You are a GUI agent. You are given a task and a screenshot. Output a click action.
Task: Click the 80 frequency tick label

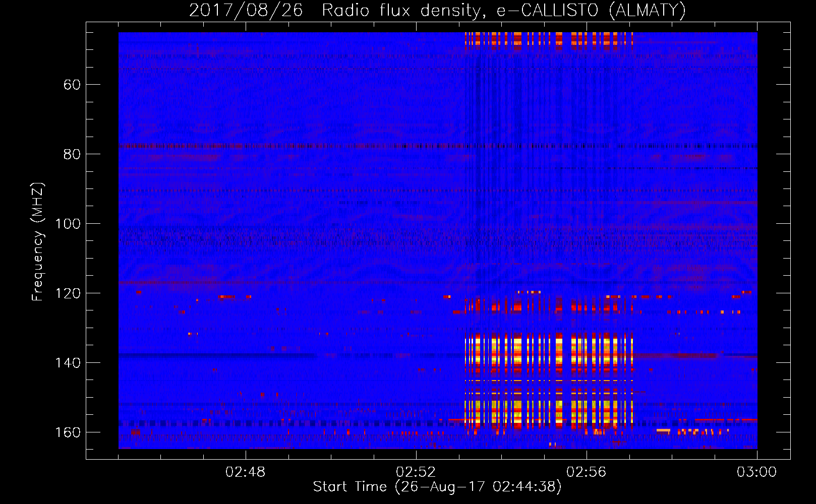72,154
